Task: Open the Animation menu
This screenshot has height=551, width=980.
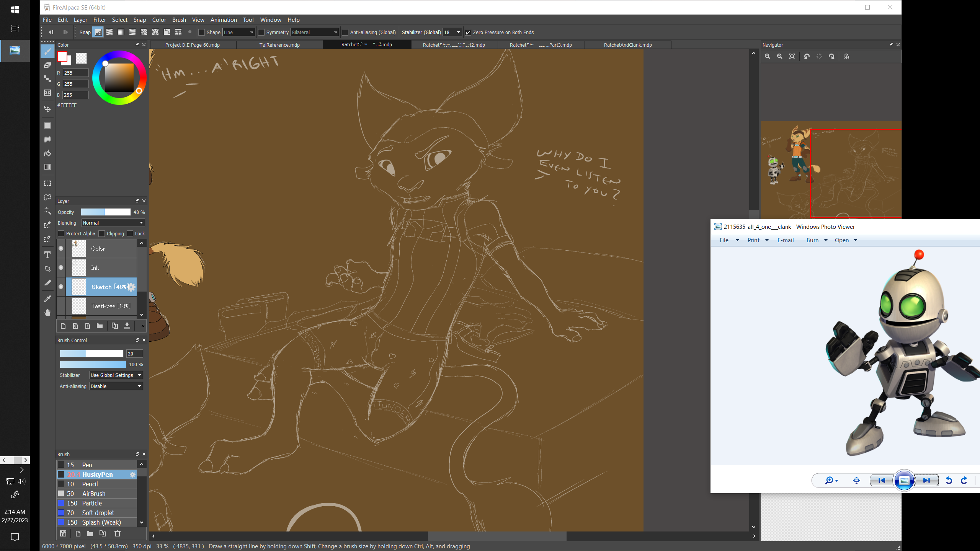Action: click(224, 20)
